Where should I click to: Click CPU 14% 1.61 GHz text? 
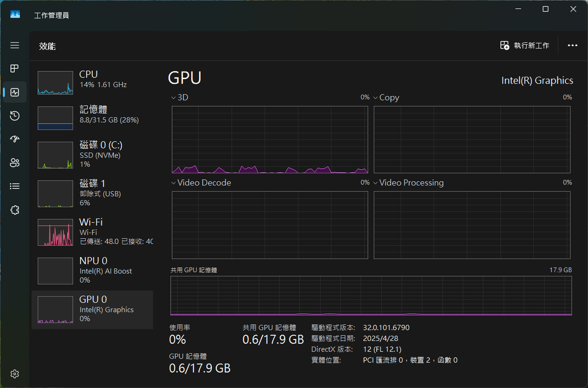(x=103, y=84)
